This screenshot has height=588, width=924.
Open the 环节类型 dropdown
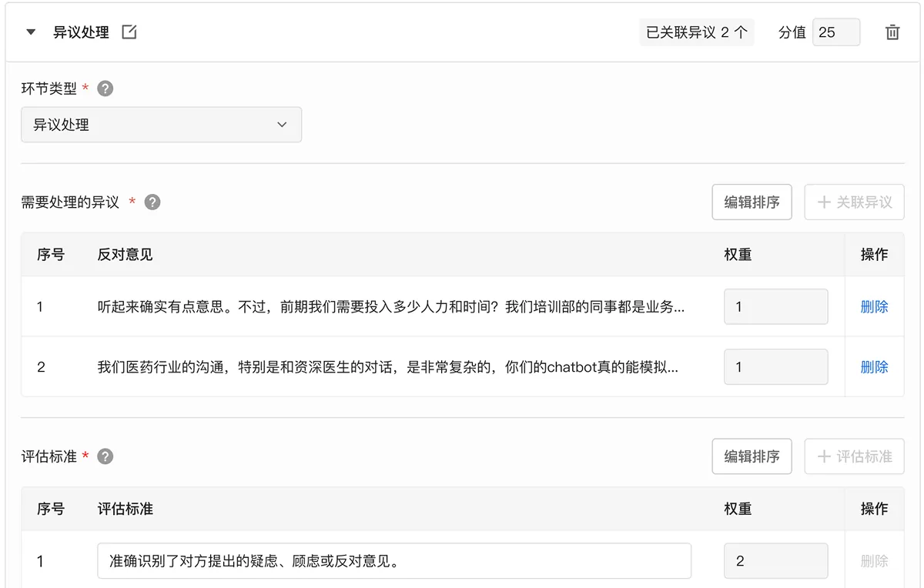pyautogui.click(x=161, y=125)
